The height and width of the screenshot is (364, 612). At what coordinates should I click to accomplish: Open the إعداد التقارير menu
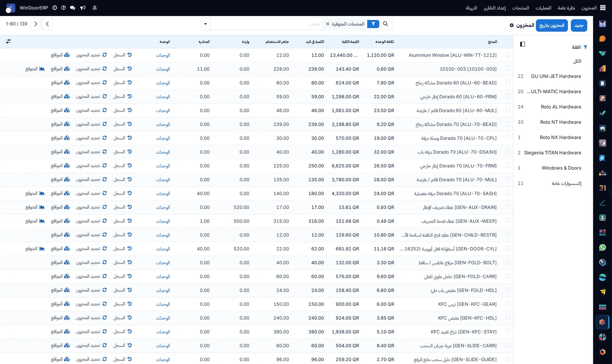click(495, 8)
